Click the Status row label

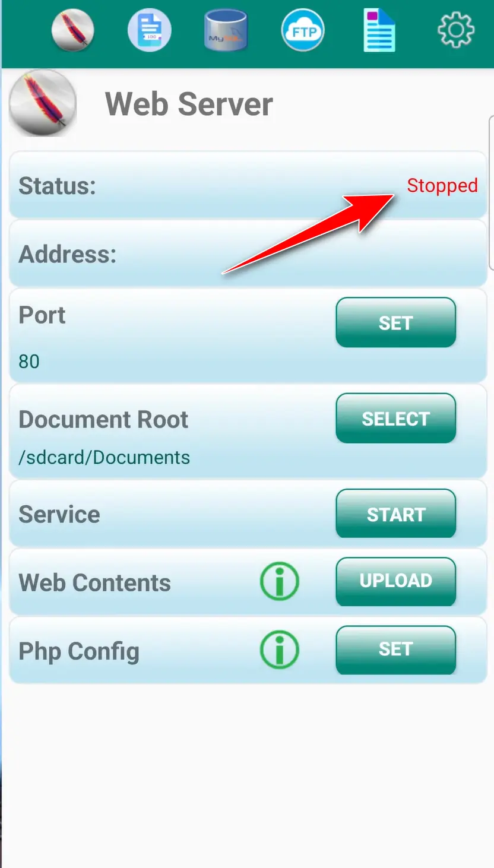(x=57, y=186)
